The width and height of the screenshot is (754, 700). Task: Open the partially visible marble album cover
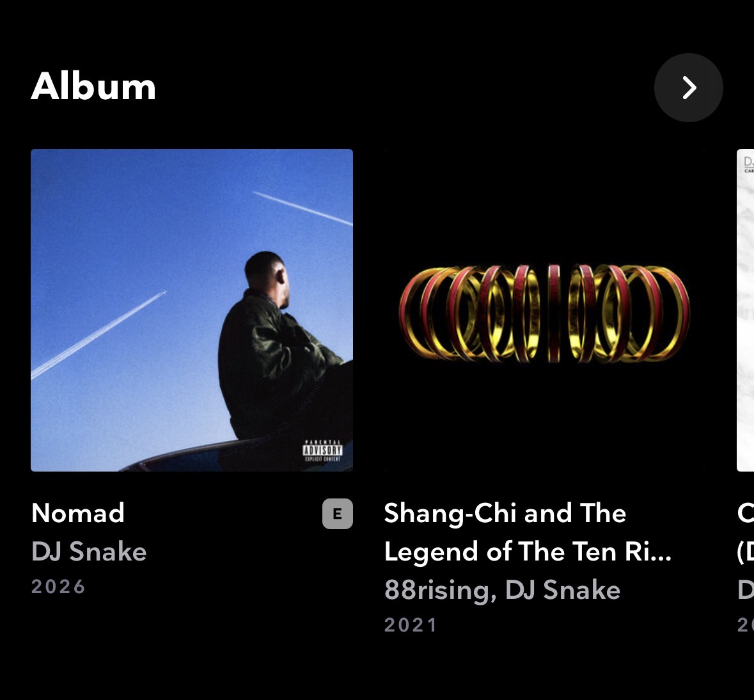[745, 310]
